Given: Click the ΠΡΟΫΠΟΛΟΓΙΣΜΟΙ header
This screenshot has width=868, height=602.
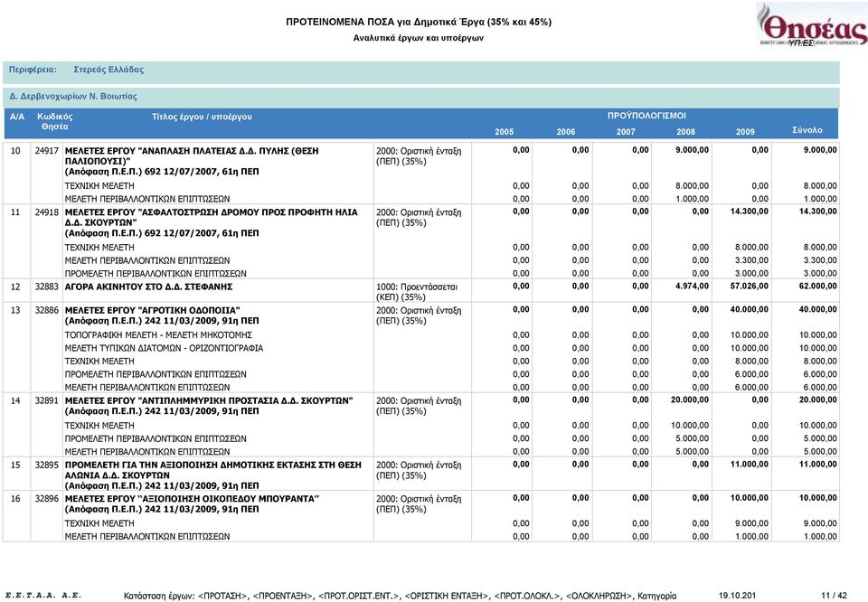Looking at the screenshot, I should pyautogui.click(x=646, y=116).
